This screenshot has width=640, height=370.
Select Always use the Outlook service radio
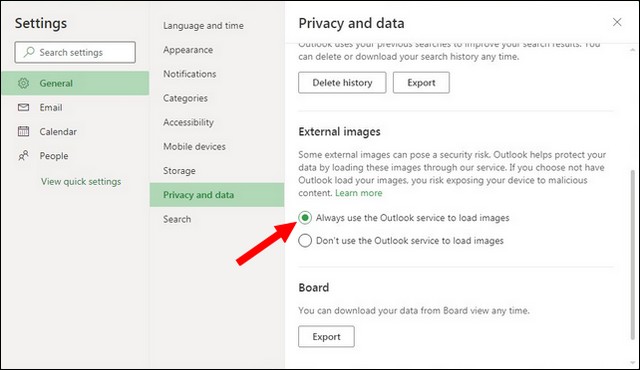(305, 218)
